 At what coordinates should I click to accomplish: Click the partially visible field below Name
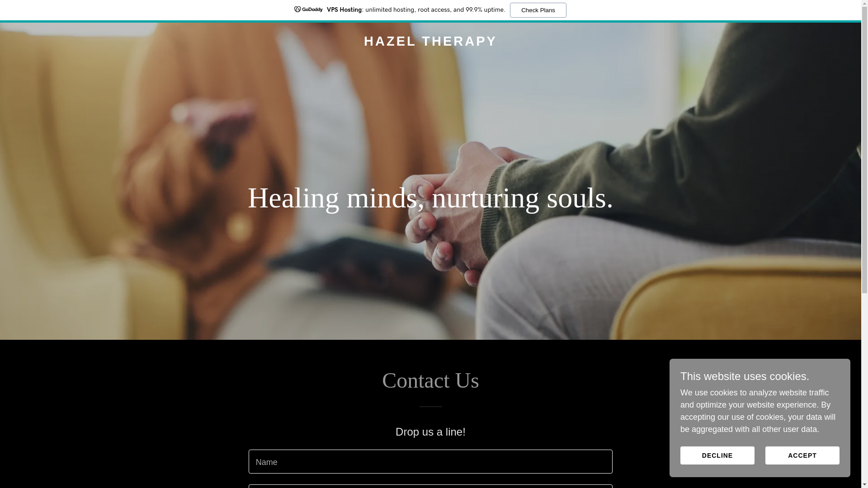pos(430,487)
